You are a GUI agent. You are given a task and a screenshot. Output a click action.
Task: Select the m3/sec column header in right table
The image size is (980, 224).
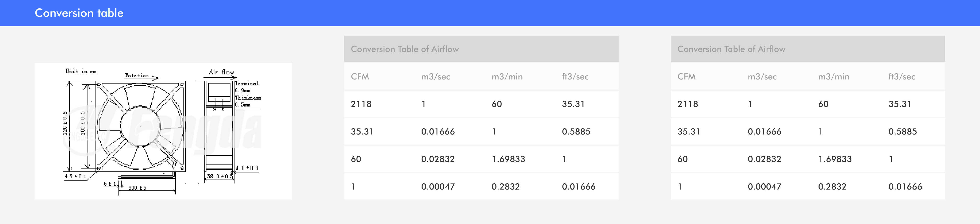(x=762, y=76)
